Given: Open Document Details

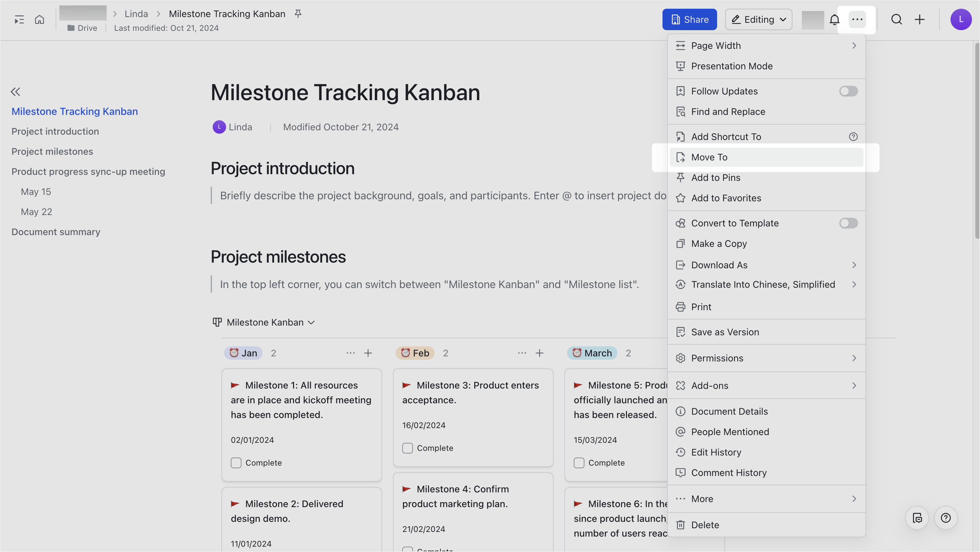Looking at the screenshot, I should pos(766,412).
